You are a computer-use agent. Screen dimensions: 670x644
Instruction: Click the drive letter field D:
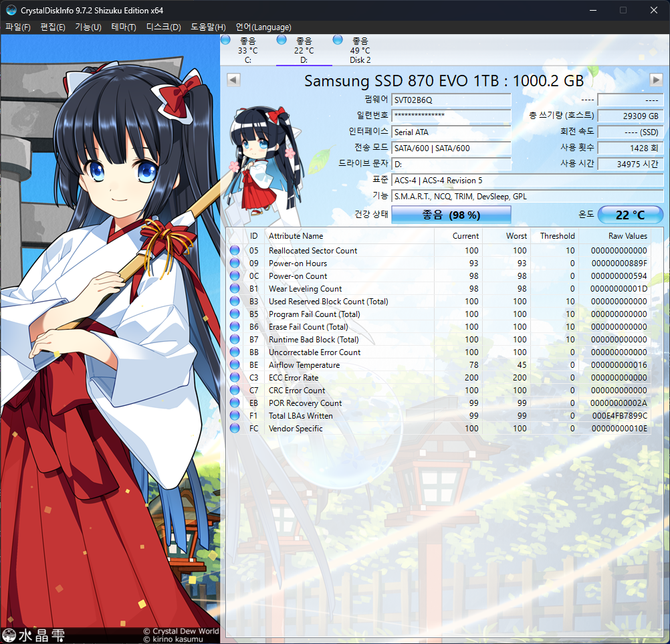coord(451,164)
